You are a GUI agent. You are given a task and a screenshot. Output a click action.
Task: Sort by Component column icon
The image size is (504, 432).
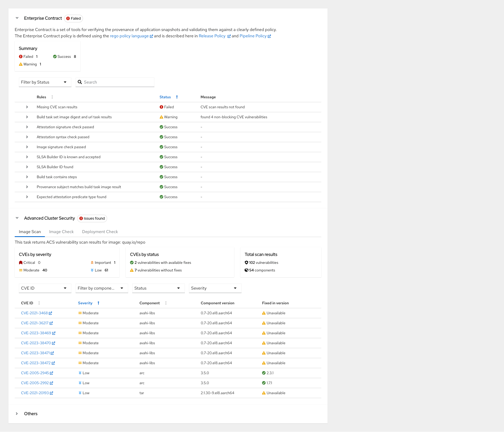pos(166,303)
